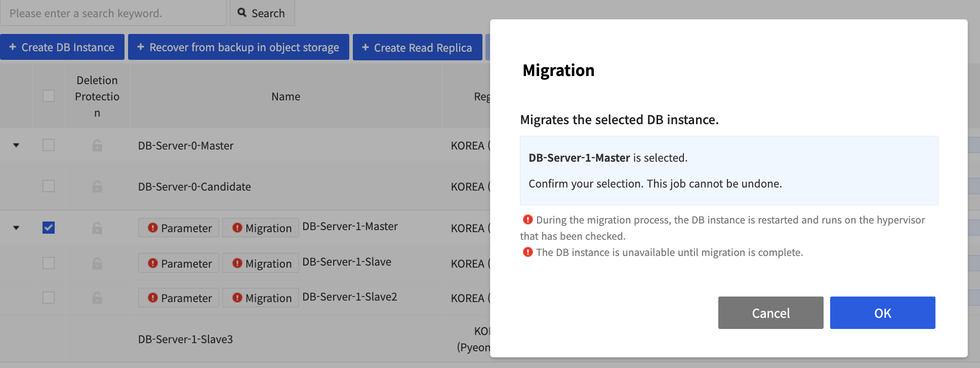
Task: Click Migration badge on DB-Server-1-Master row
Action: click(x=261, y=228)
